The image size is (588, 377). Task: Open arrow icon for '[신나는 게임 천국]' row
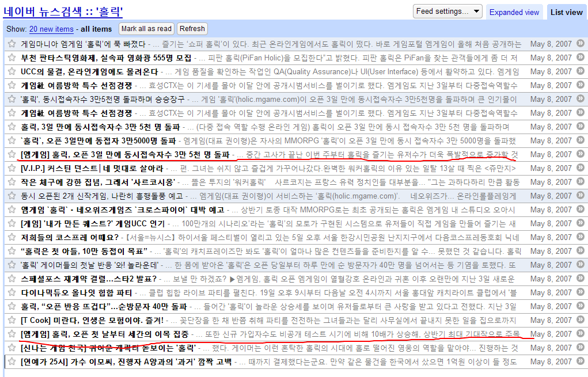581,348
